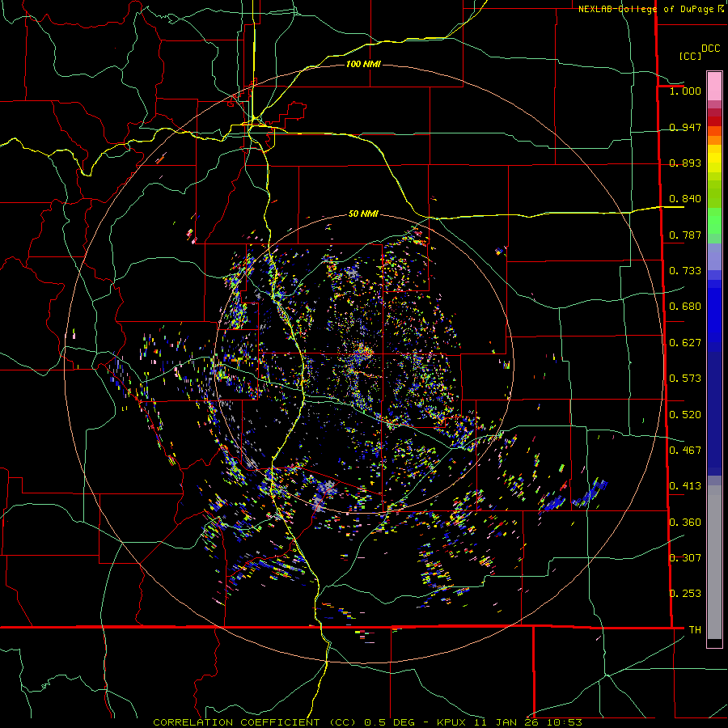Viewport: 728px width, 728px height.
Task: Pick the orange segment of color bar
Action: pos(714,140)
